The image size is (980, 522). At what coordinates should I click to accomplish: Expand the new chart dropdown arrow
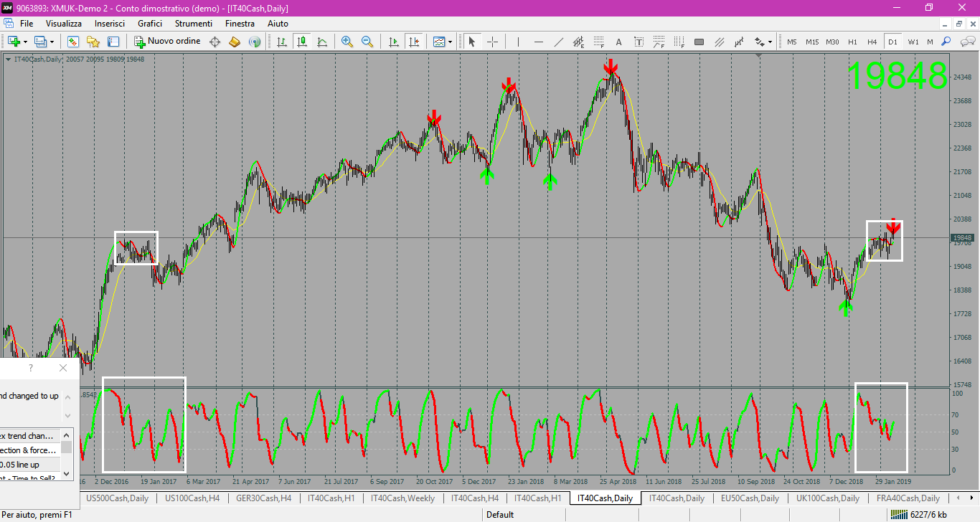(x=25, y=42)
